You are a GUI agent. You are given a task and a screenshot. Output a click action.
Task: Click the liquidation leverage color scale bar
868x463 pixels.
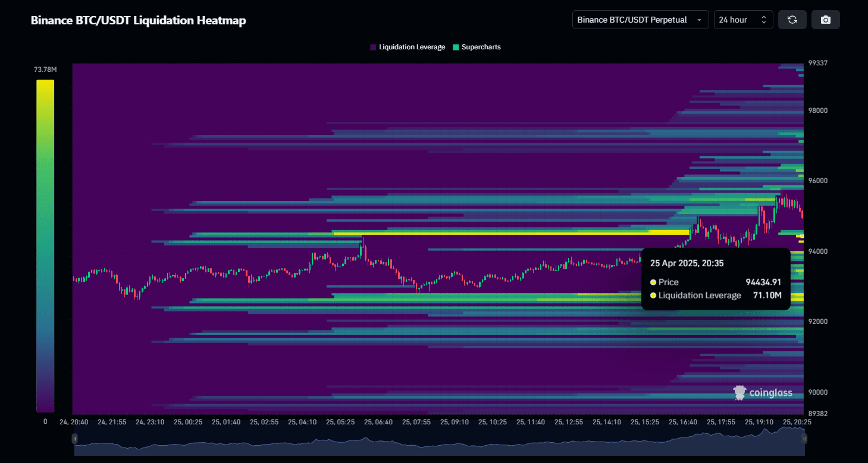coord(45,246)
